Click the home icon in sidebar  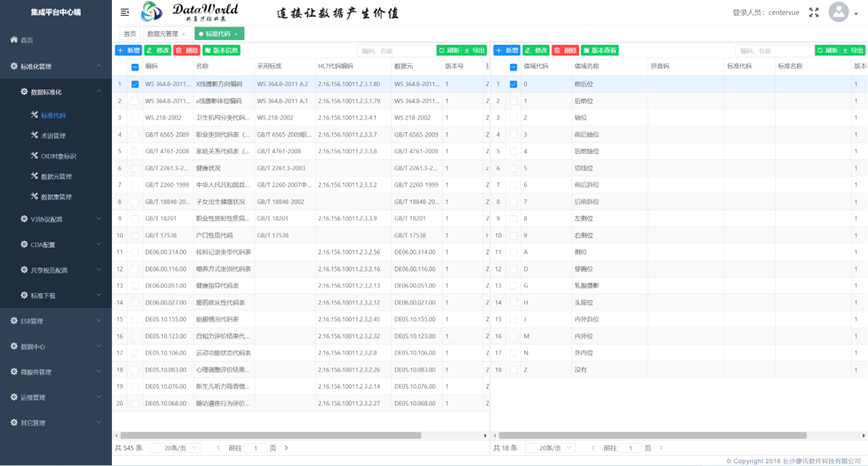pyautogui.click(x=14, y=39)
